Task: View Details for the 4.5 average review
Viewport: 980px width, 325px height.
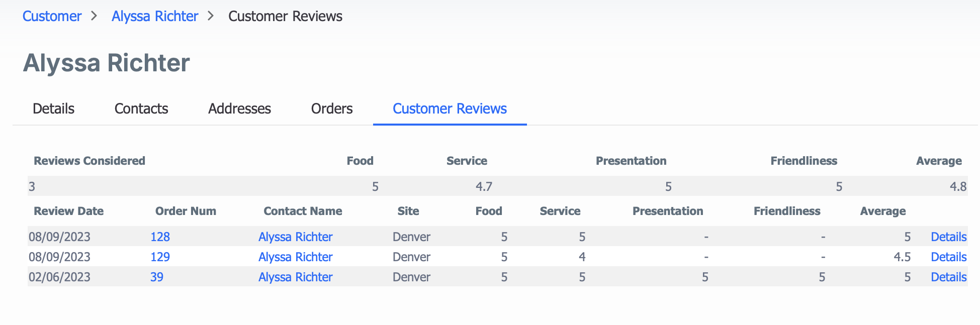Action: click(948, 257)
